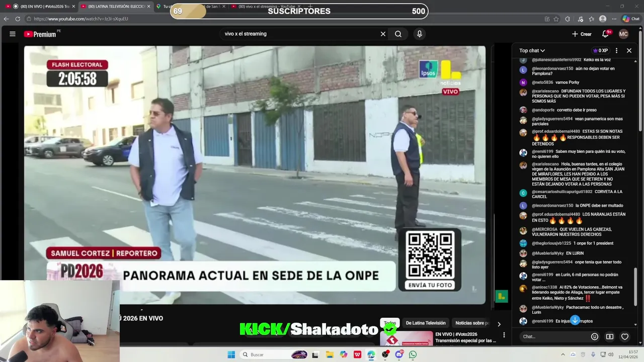
Task: Click username @anlosc1338 in chat
Action: tap(544, 287)
